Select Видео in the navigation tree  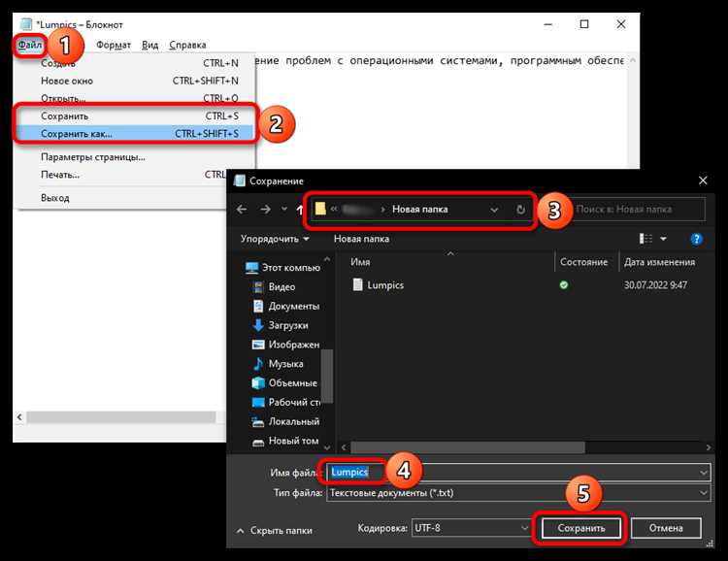click(x=274, y=287)
